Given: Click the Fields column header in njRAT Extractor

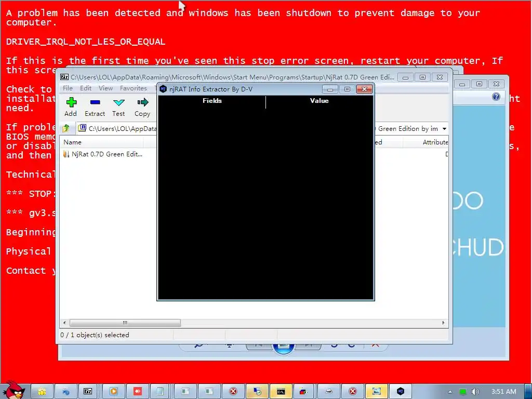Looking at the screenshot, I should 212,101.
